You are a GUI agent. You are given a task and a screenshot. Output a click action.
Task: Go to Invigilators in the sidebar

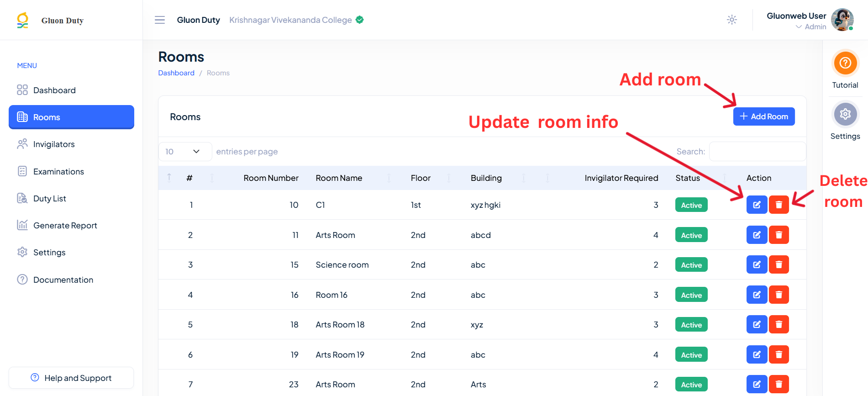(x=71, y=144)
